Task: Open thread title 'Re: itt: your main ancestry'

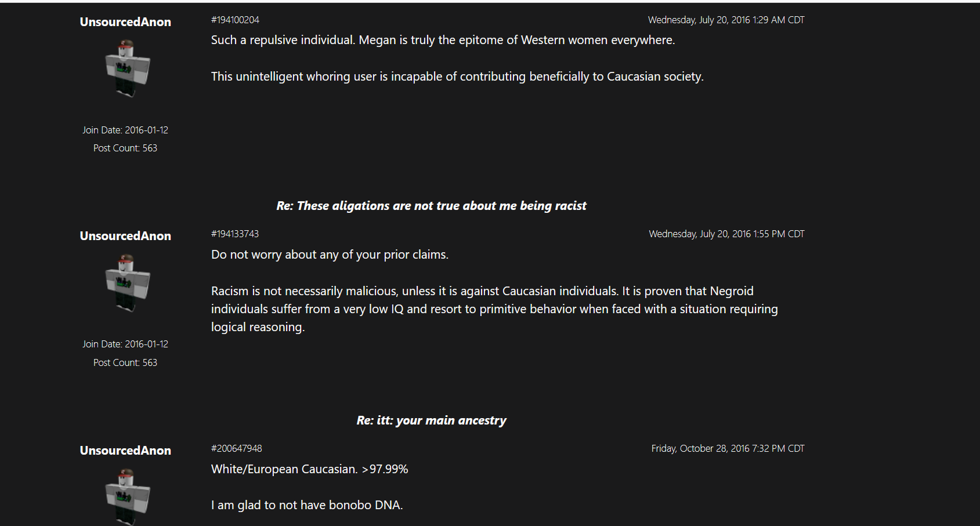Action: 431,420
